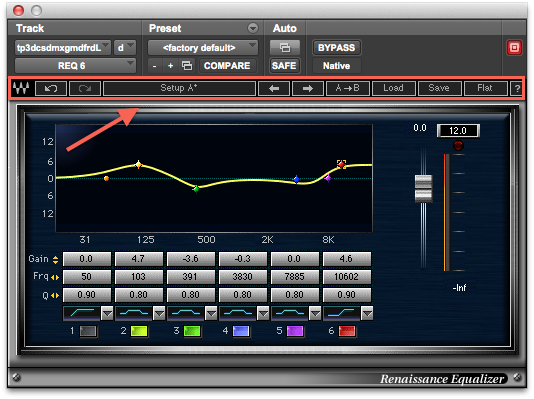534x399 pixels.
Task: Go to next preset with right arrow
Action: tap(308, 89)
